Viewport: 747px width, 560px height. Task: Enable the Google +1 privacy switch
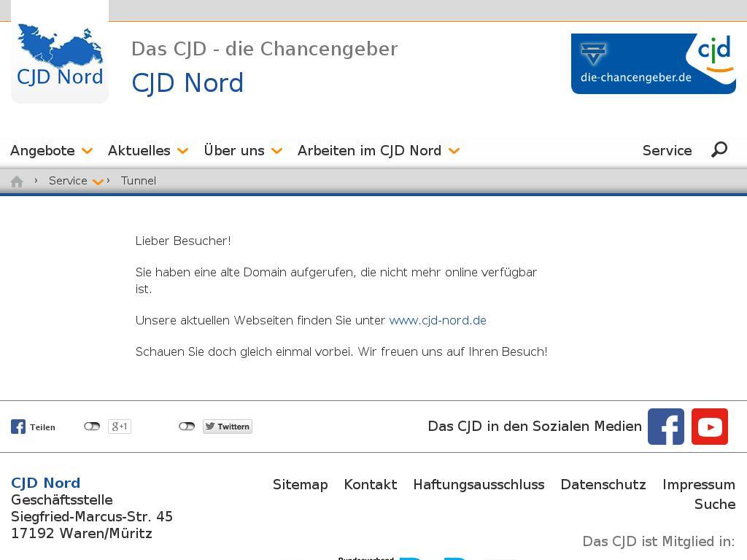pyautogui.click(x=92, y=426)
